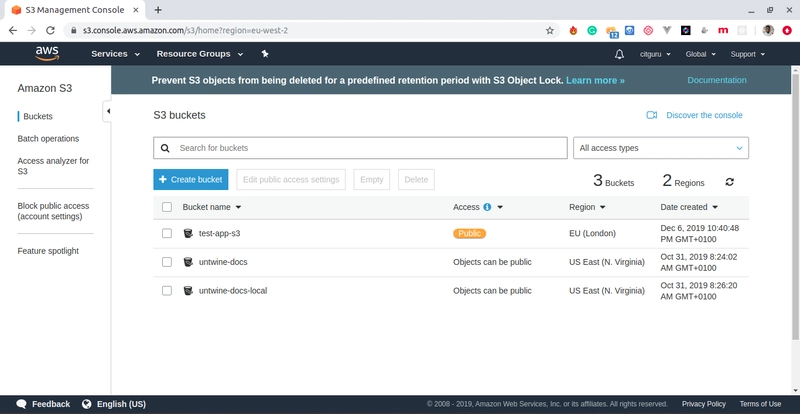Open the English (US) language selector
The width and height of the screenshot is (800, 414).
(121, 404)
